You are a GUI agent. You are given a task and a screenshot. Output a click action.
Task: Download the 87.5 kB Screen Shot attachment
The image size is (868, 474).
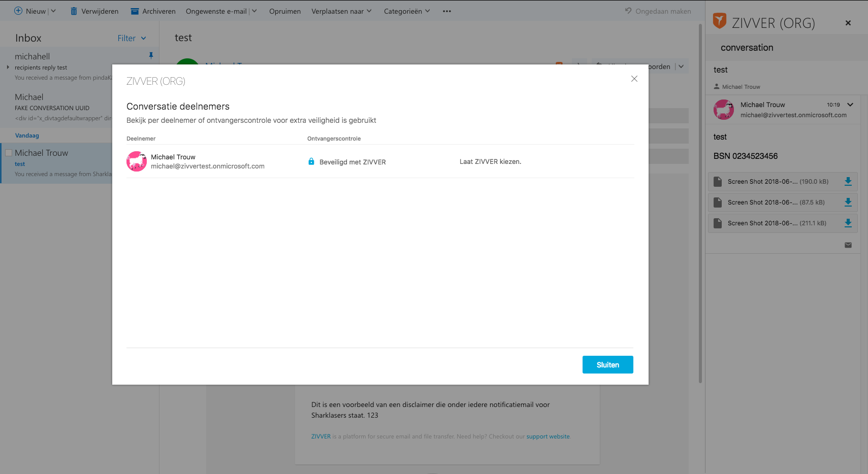click(848, 202)
